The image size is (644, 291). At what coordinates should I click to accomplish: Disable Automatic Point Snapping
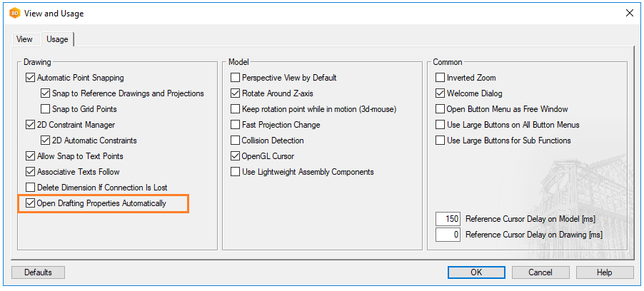(x=30, y=78)
